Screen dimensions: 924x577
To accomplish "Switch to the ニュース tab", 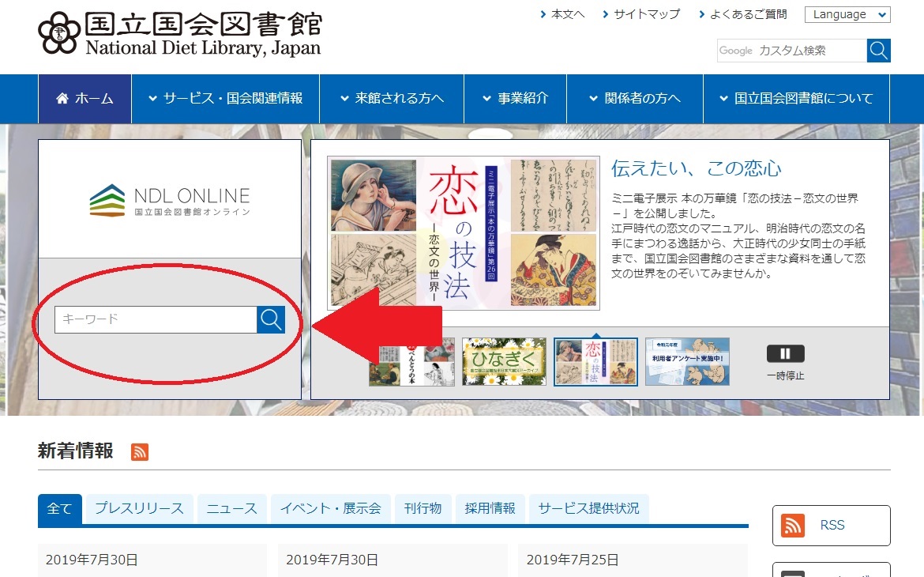I will coord(232,508).
